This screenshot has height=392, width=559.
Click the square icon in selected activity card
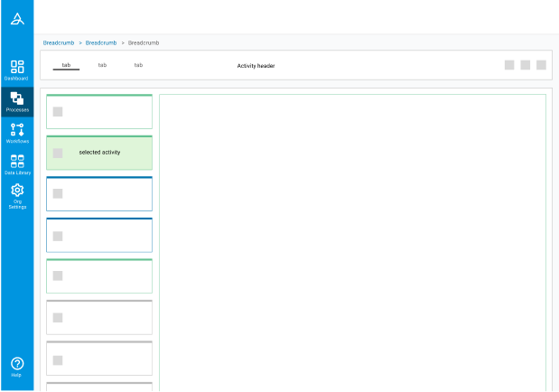[x=58, y=153]
